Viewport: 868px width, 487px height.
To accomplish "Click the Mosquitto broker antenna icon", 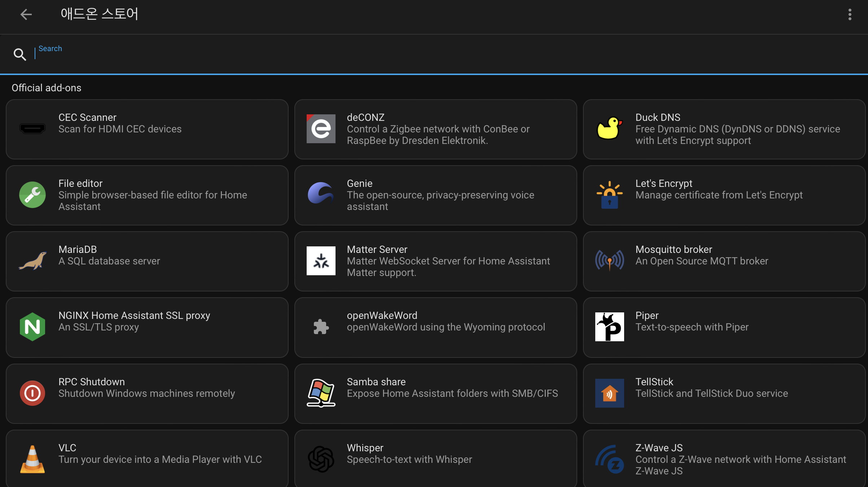I will click(609, 260).
